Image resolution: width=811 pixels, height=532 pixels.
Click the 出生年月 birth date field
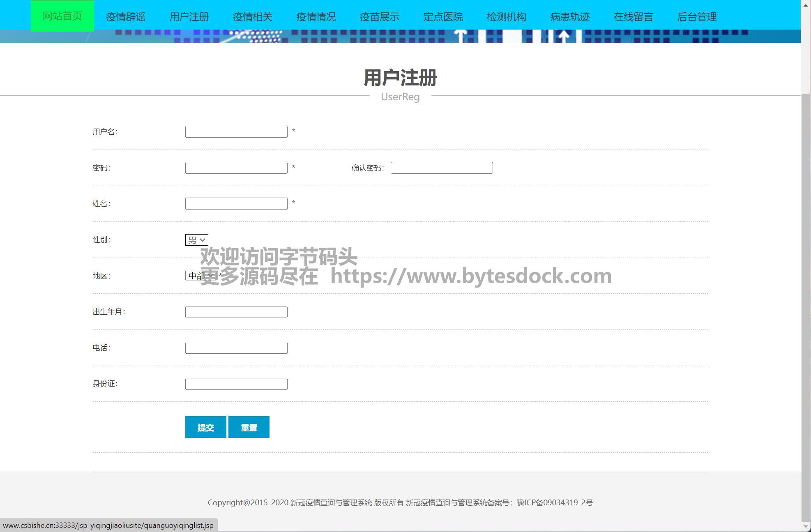coord(236,312)
